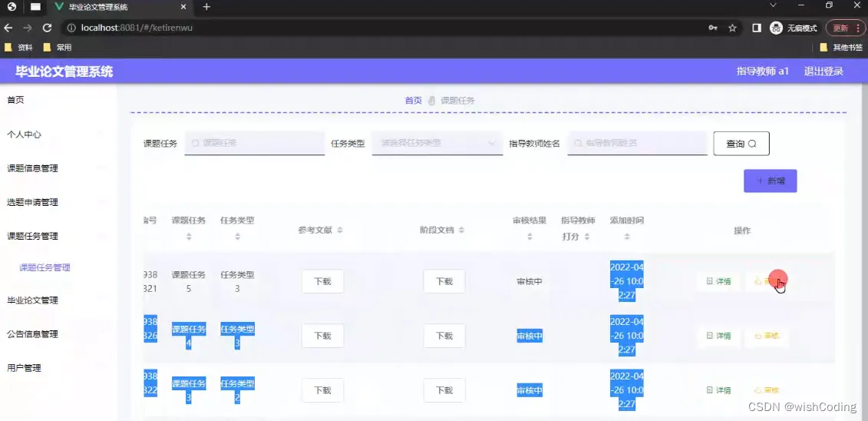Click the 操作 column header

point(742,230)
